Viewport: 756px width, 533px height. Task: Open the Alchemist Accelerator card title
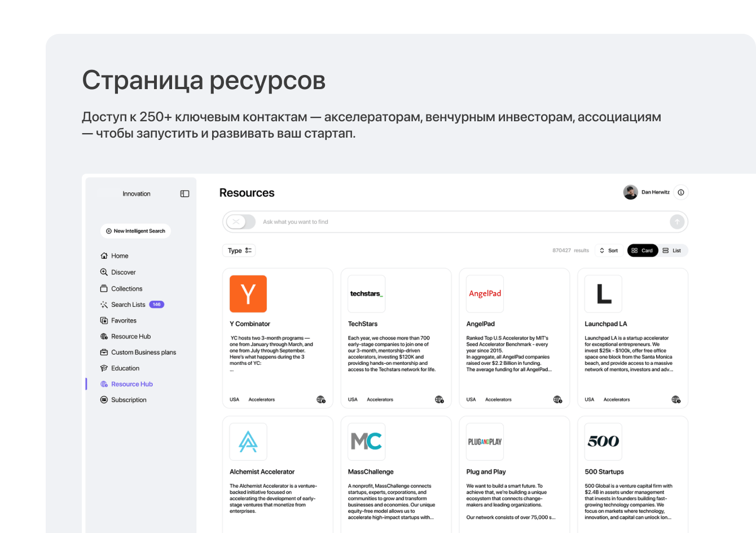point(262,472)
